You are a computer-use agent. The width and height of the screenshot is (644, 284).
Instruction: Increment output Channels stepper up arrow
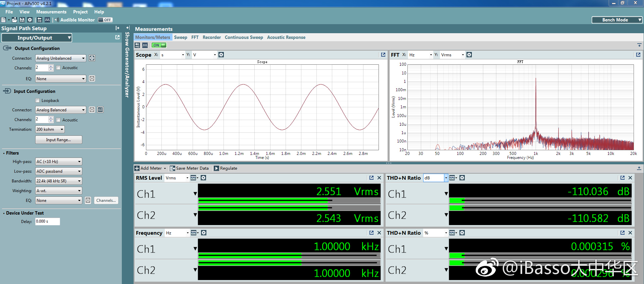[51, 66]
